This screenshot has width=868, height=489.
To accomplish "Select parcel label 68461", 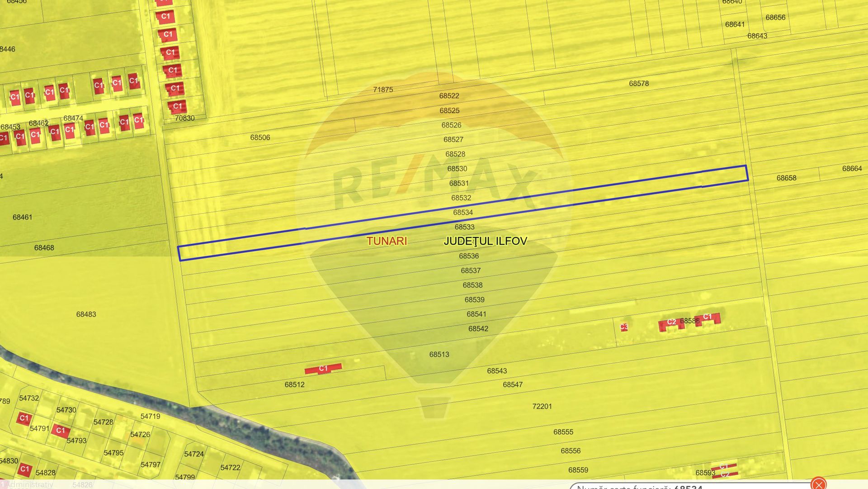I will click(x=22, y=217).
